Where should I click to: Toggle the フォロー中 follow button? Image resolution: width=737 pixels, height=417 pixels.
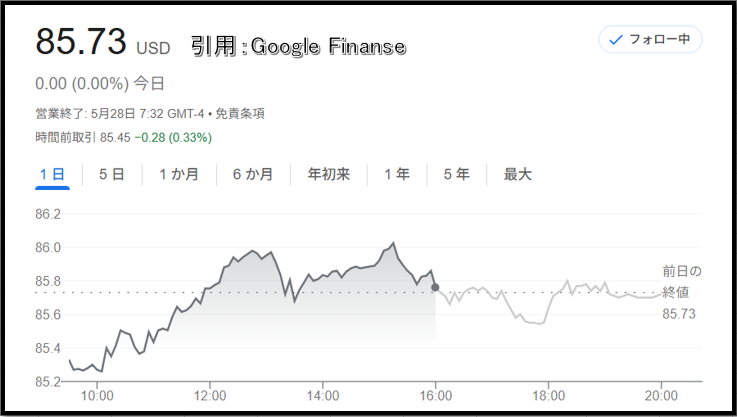click(650, 39)
